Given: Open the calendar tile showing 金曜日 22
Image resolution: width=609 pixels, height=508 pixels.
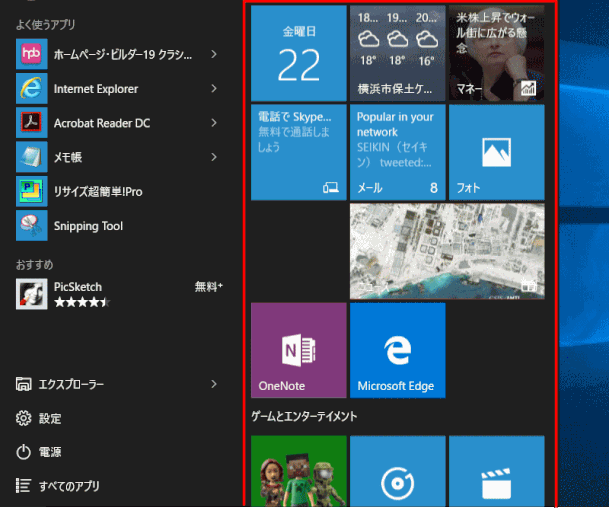Looking at the screenshot, I should pyautogui.click(x=299, y=53).
